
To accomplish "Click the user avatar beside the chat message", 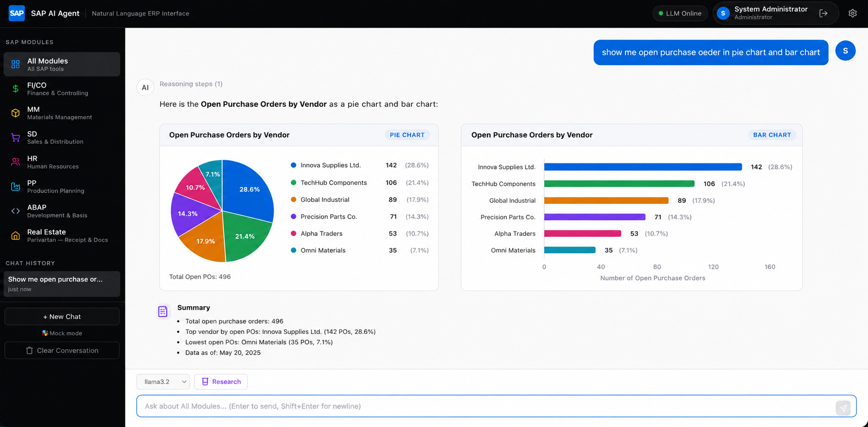I will pyautogui.click(x=845, y=51).
